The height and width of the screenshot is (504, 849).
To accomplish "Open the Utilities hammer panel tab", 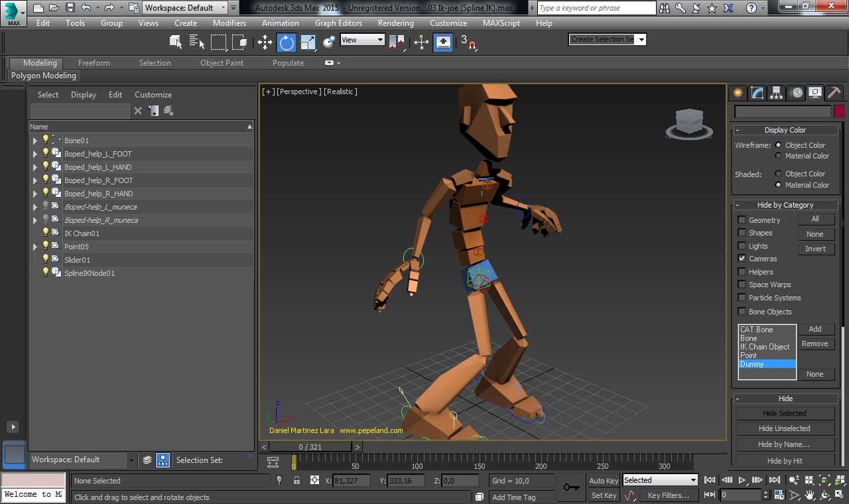I will coord(834,93).
